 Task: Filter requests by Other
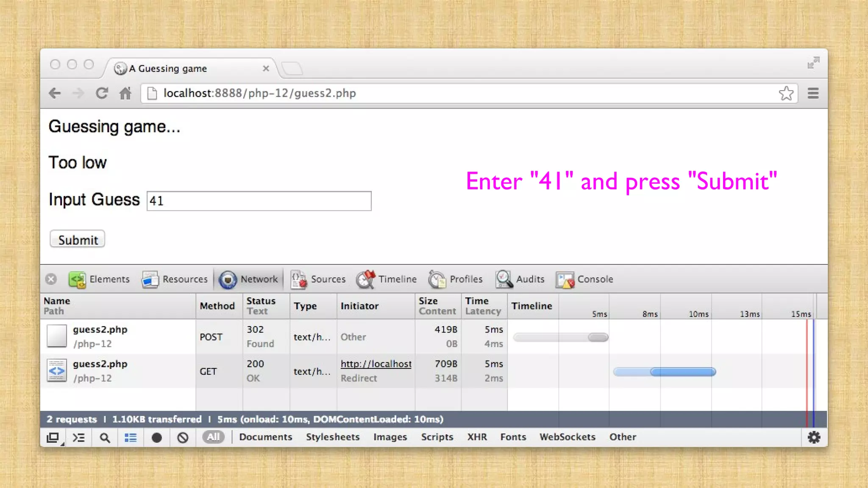click(623, 437)
